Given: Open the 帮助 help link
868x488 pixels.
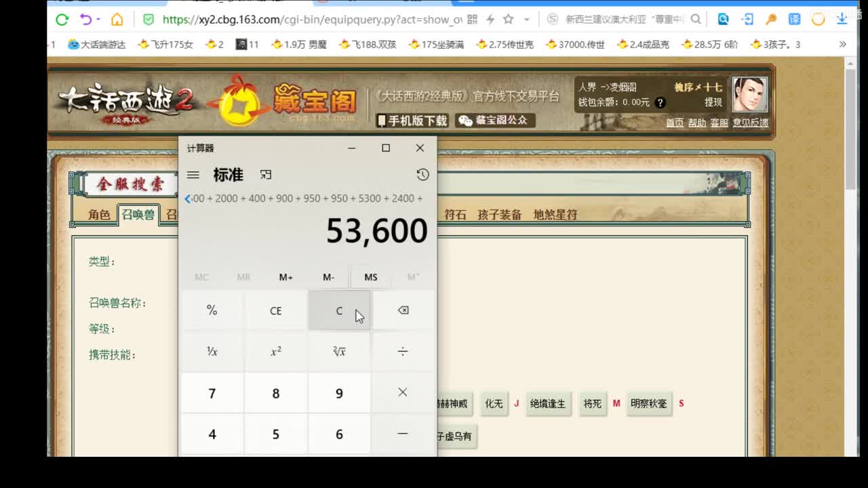Looking at the screenshot, I should point(697,123).
